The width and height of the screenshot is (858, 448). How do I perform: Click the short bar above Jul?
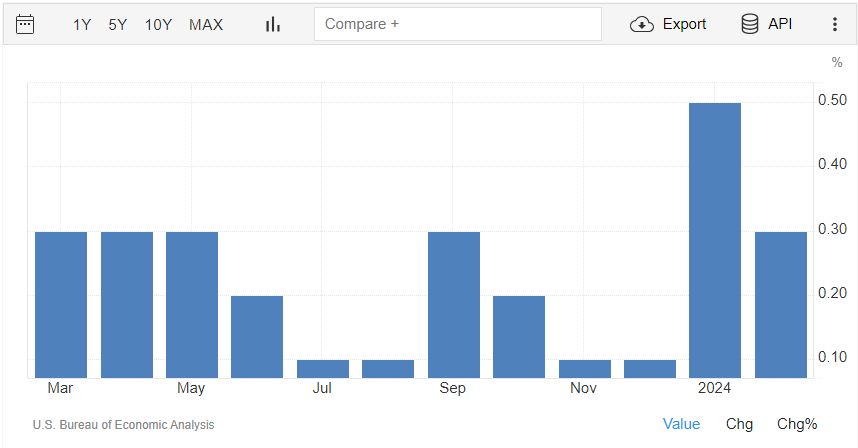pyautogui.click(x=323, y=368)
